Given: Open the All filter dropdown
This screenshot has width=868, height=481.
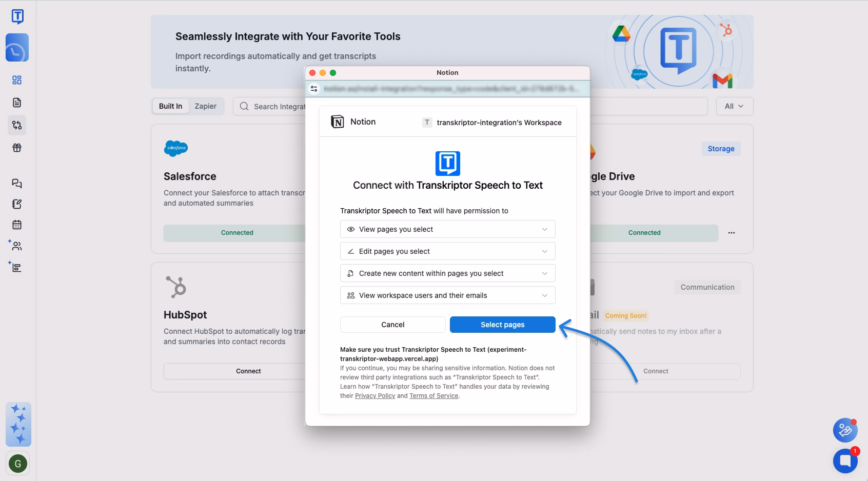Looking at the screenshot, I should point(735,106).
